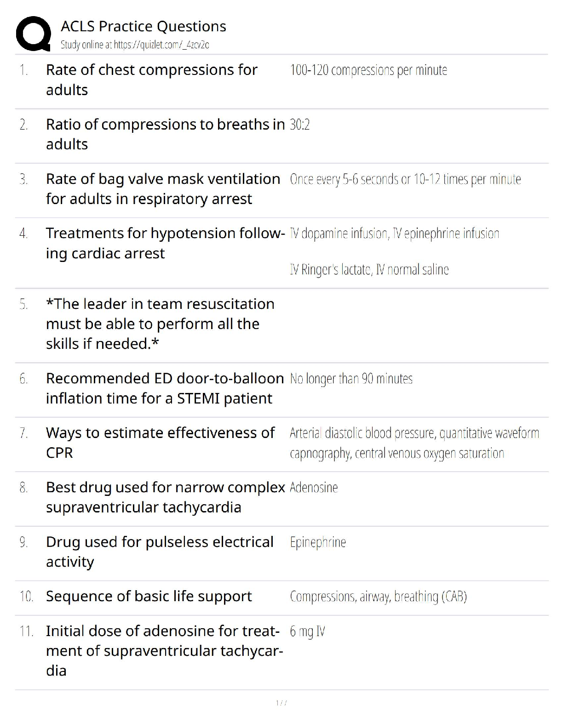Click the IV Ringer's lactate answer line
Screen dimensions: 563x728
[369, 269]
